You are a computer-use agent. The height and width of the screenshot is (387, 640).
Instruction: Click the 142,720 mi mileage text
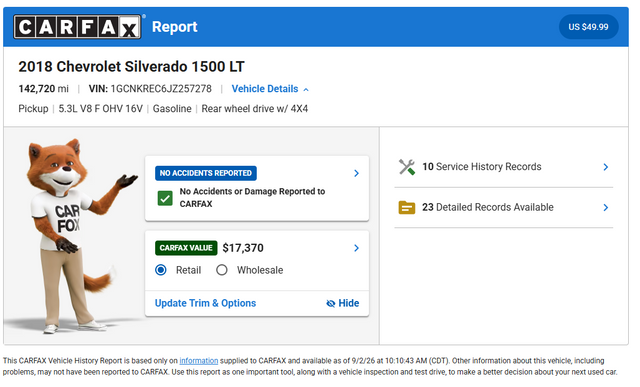(x=44, y=89)
